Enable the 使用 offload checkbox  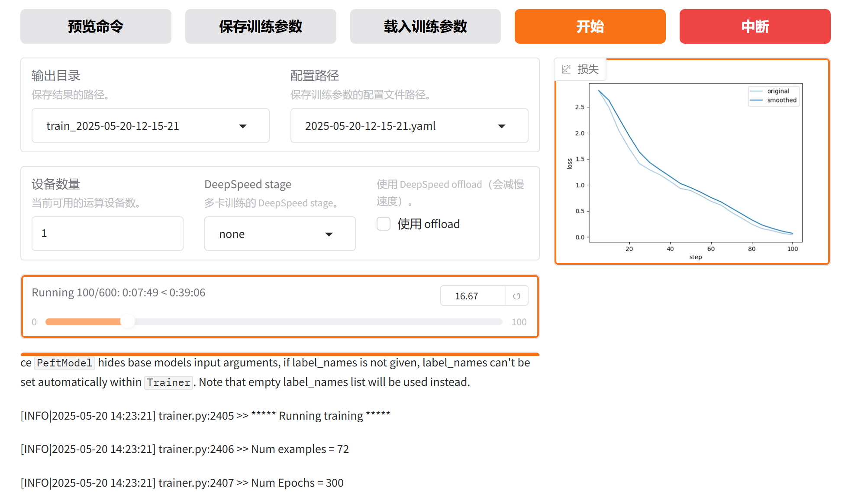click(384, 224)
